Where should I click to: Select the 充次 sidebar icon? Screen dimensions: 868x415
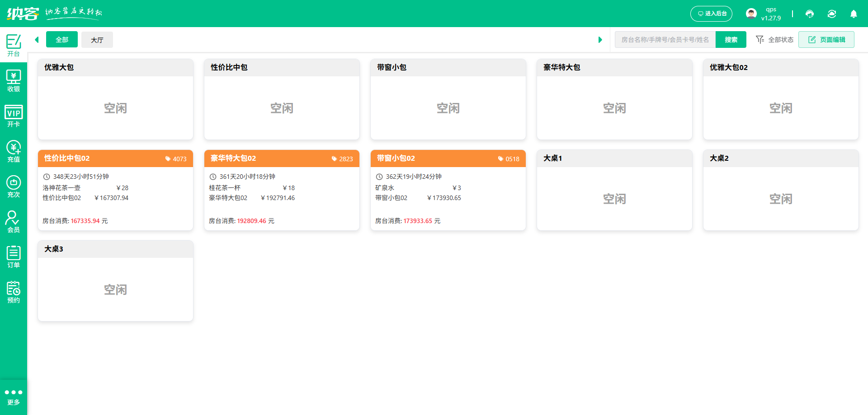[x=14, y=186]
